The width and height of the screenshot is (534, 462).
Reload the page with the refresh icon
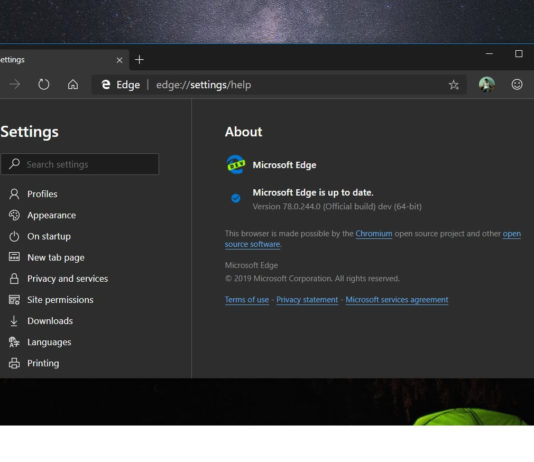[x=44, y=84]
